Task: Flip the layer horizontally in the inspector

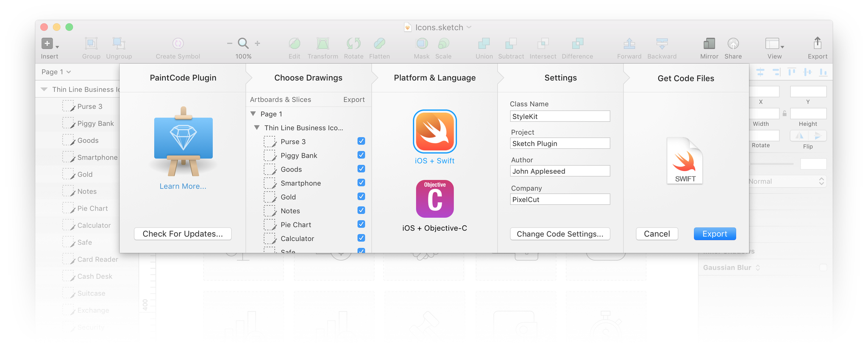Action: click(799, 136)
